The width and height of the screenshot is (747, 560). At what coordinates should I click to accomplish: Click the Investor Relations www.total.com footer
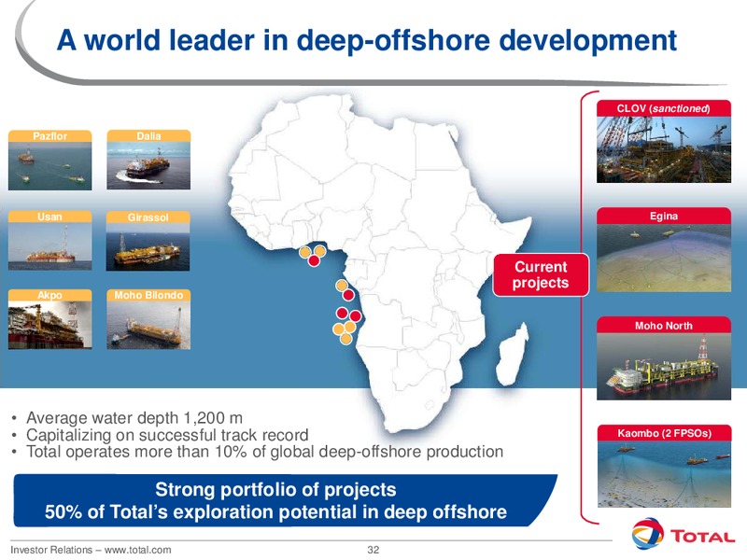point(91,550)
